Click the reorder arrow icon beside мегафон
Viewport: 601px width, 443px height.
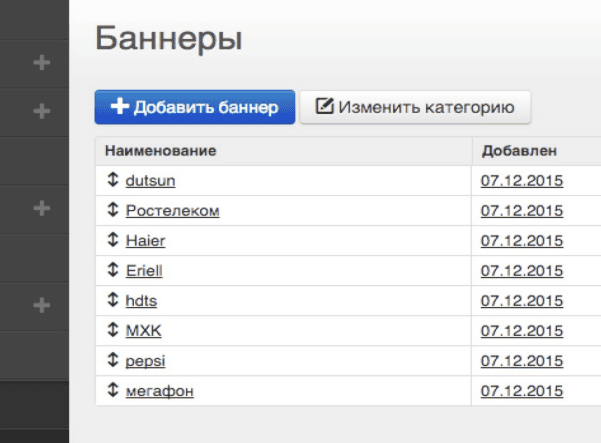pyautogui.click(x=113, y=390)
